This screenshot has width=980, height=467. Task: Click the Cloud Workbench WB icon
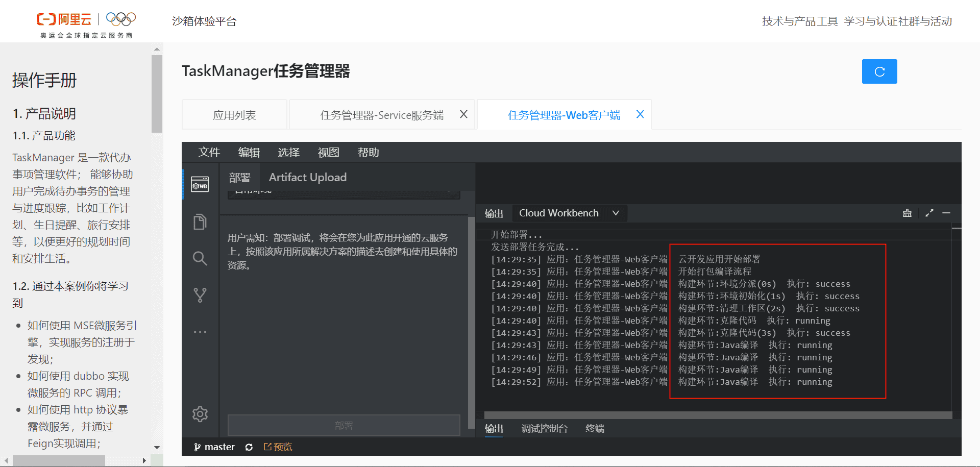[200, 185]
